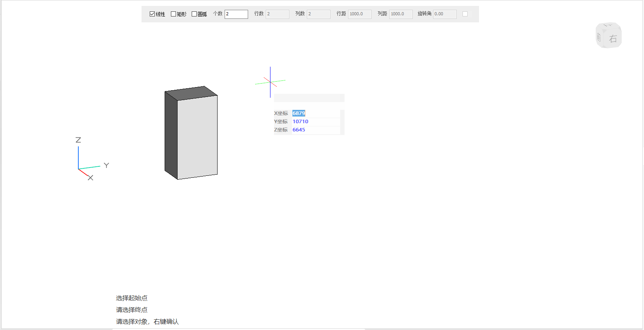Click the X坐标 value 6879
This screenshot has width=644, height=330.
tap(299, 113)
